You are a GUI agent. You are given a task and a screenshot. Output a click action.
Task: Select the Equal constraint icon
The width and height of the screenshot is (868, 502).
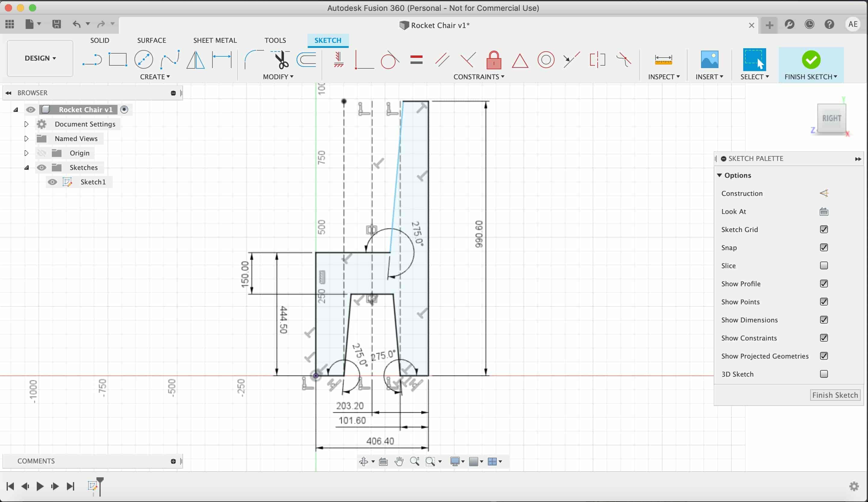416,59
